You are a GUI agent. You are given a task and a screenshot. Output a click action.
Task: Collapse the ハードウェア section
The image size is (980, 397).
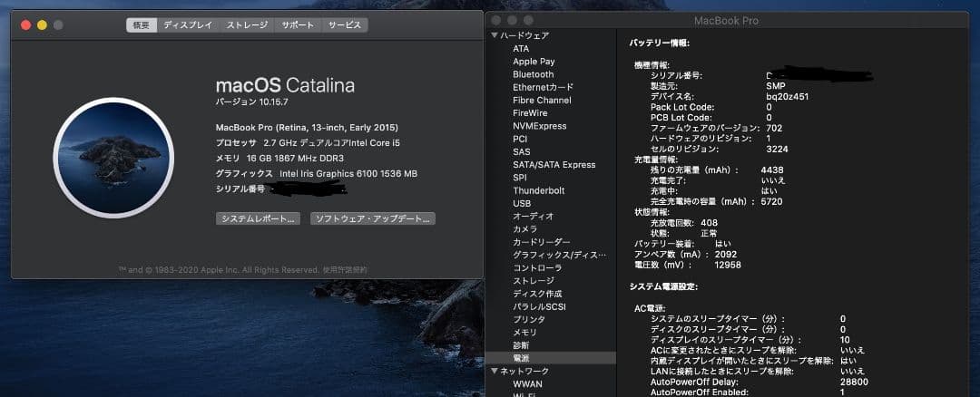495,35
